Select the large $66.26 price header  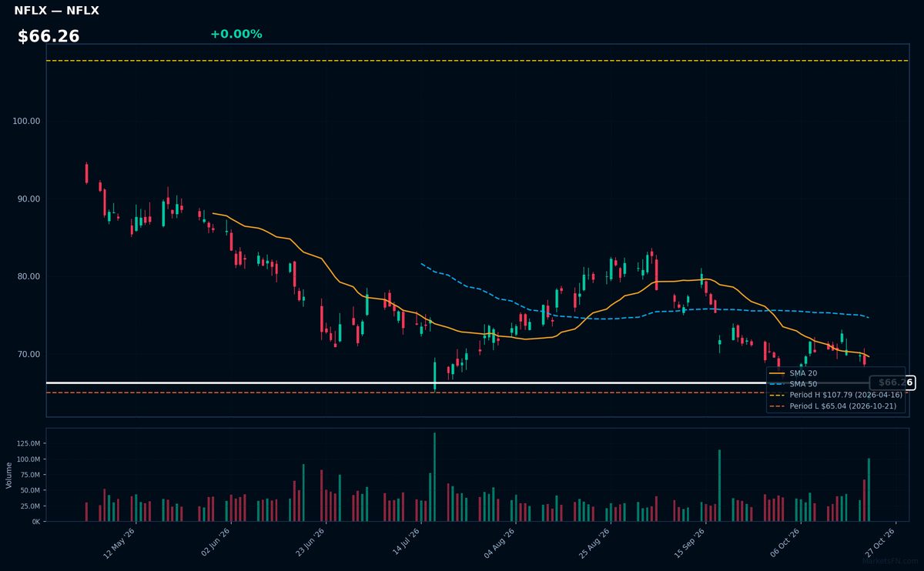tap(49, 37)
